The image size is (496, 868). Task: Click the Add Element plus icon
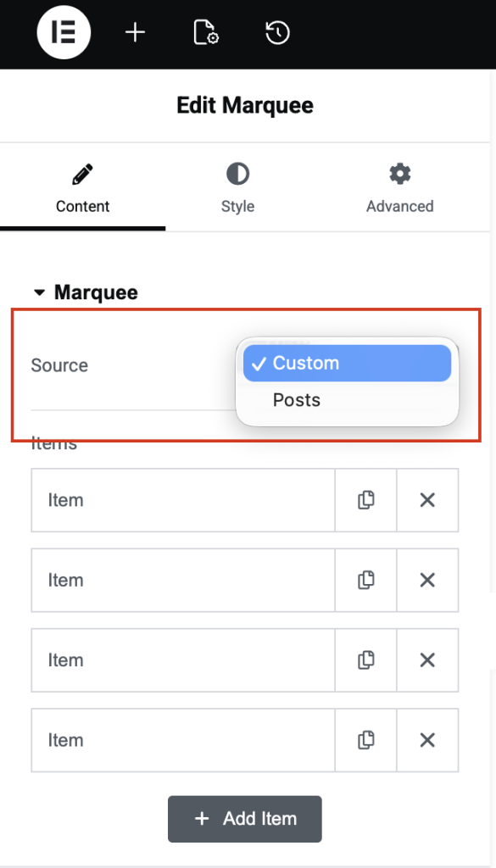click(x=135, y=33)
